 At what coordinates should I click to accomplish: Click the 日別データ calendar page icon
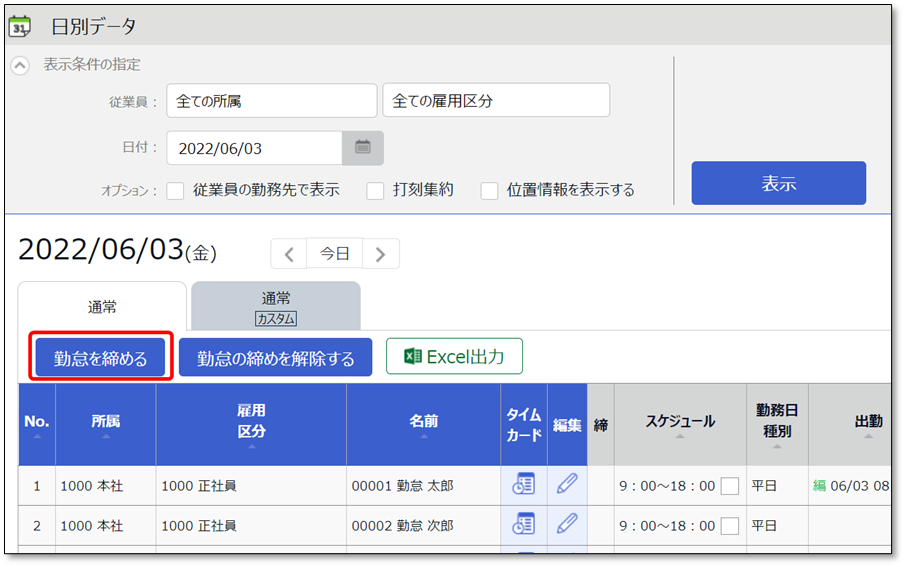(x=20, y=26)
